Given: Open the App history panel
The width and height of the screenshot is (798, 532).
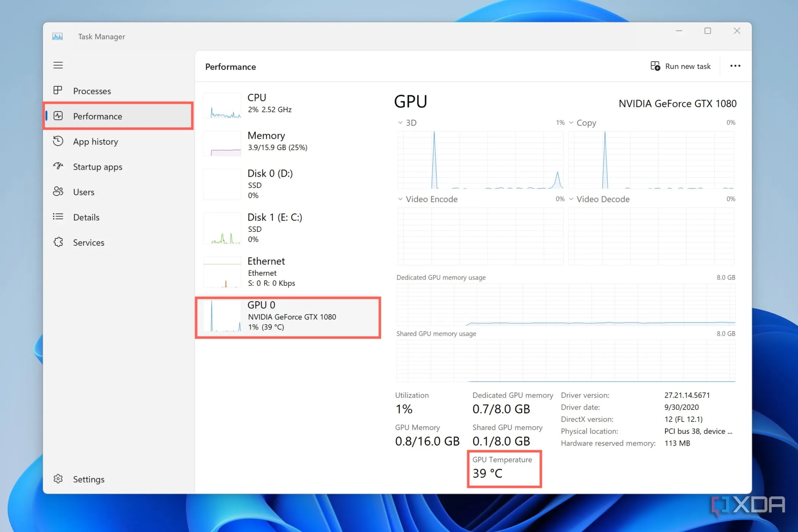Looking at the screenshot, I should coord(95,141).
